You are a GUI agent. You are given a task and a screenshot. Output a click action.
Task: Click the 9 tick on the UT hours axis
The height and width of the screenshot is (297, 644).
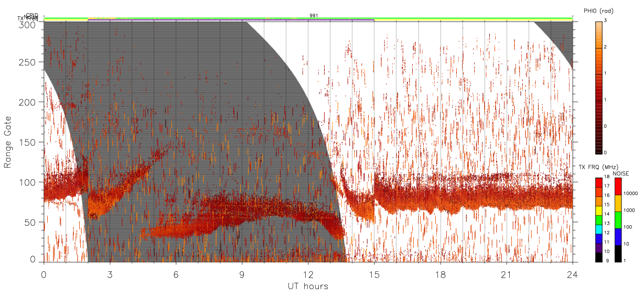242,274
